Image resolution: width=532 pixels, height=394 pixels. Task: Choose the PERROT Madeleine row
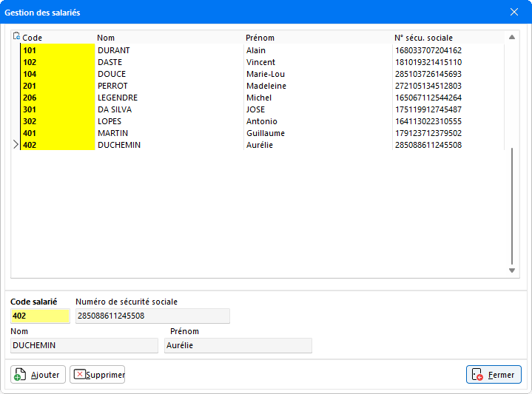tap(112, 86)
